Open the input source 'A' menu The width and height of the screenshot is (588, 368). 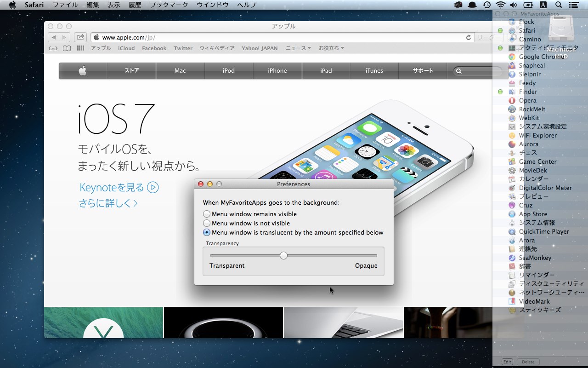[x=543, y=5]
